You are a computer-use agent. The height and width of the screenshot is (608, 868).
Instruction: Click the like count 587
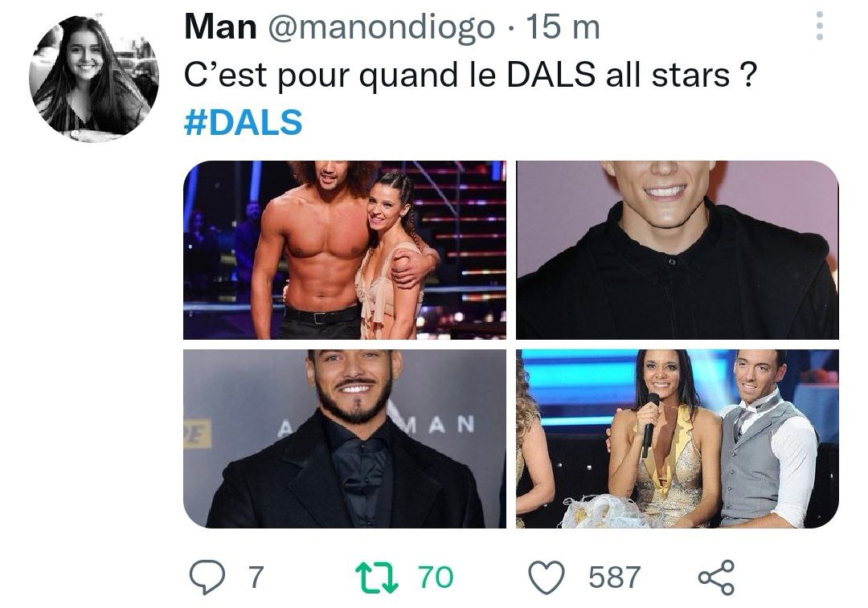615,577
